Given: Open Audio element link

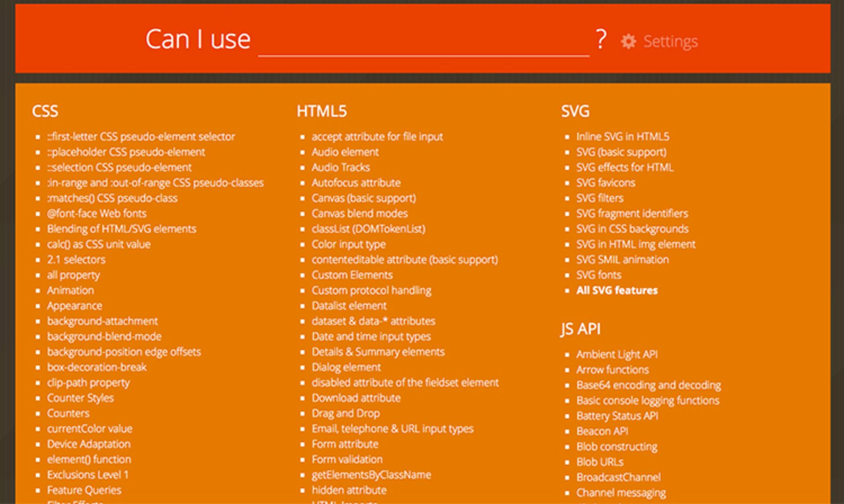Looking at the screenshot, I should point(345,152).
